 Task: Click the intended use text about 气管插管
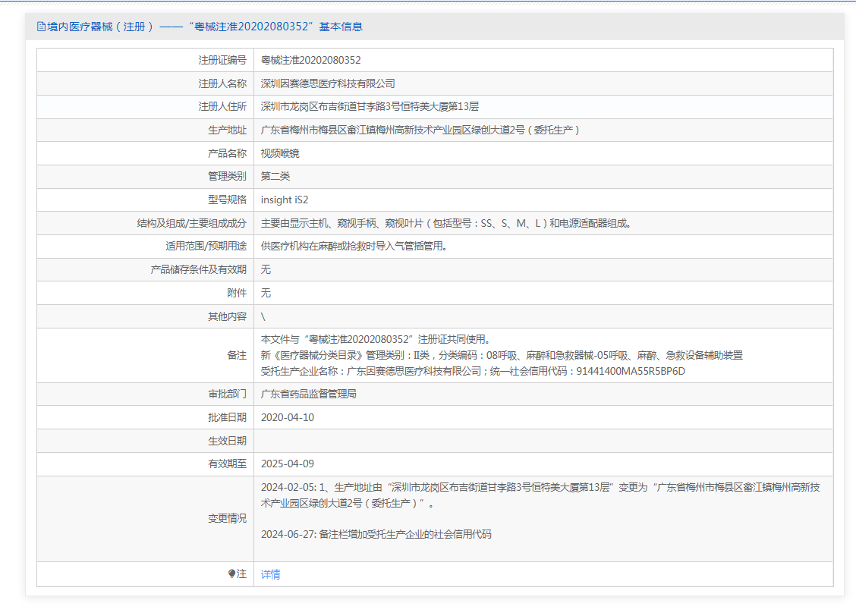click(354, 247)
